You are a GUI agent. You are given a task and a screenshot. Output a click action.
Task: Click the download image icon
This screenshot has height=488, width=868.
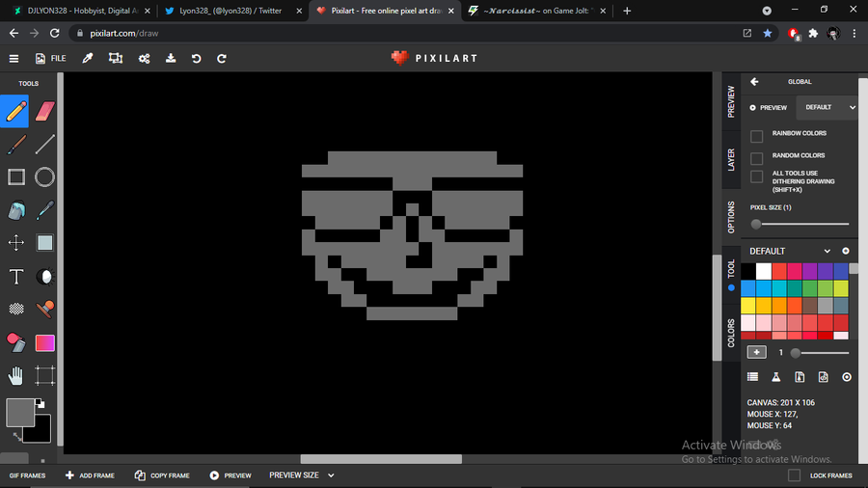pyautogui.click(x=171, y=58)
